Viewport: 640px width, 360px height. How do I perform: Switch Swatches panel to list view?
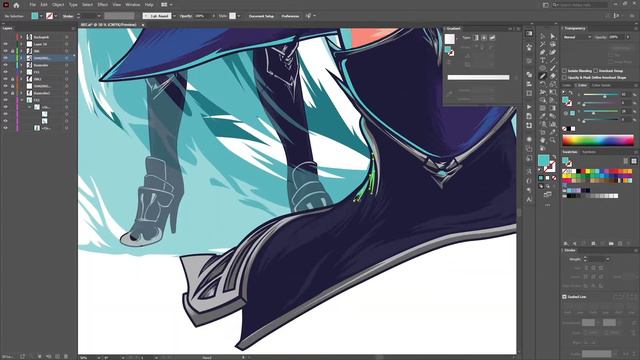pyautogui.click(x=626, y=161)
